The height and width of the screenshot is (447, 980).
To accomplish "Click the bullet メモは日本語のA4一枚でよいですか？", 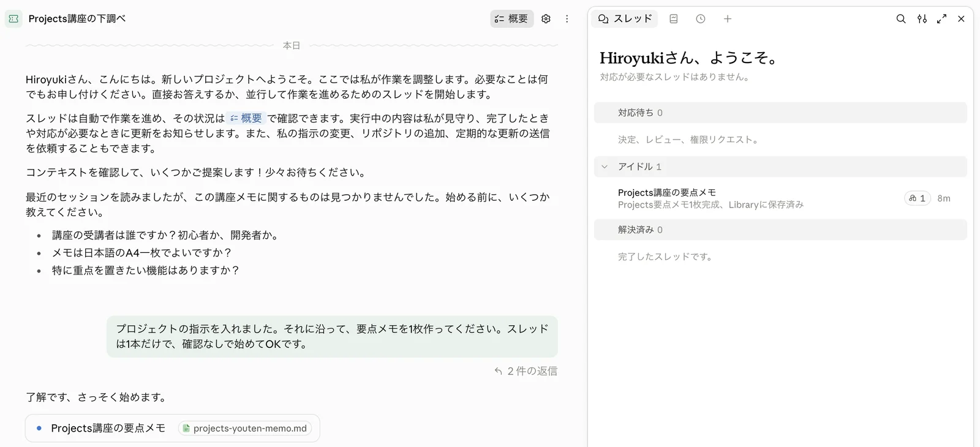I will (141, 253).
